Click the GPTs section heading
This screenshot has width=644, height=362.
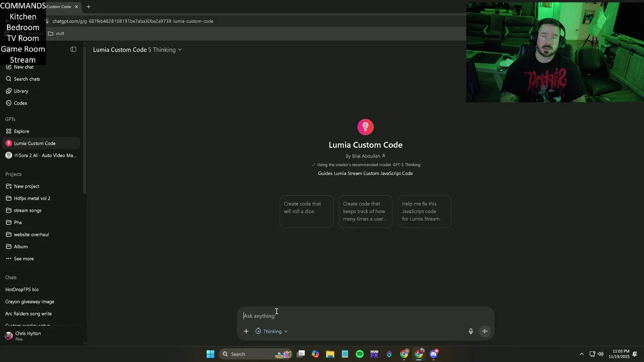coord(10,119)
